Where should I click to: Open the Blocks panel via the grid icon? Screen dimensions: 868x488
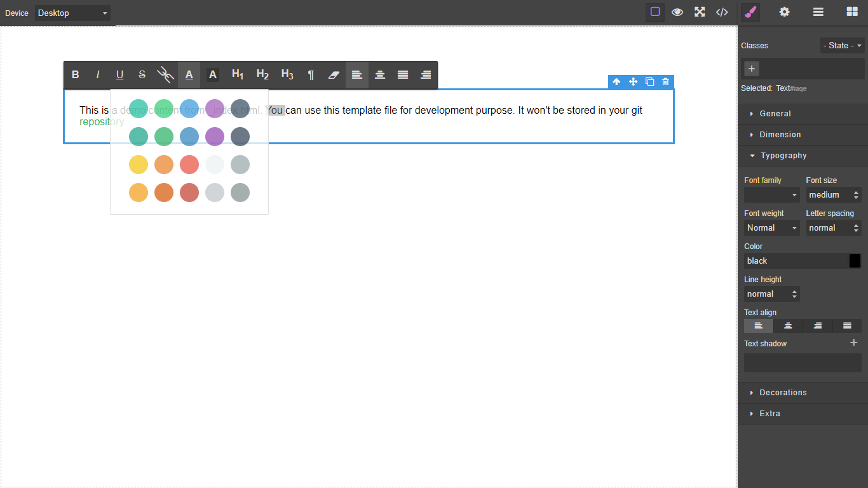851,12
